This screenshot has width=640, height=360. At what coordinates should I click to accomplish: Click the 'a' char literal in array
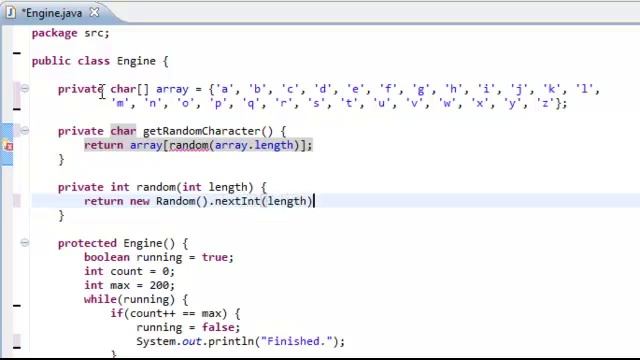pos(224,89)
